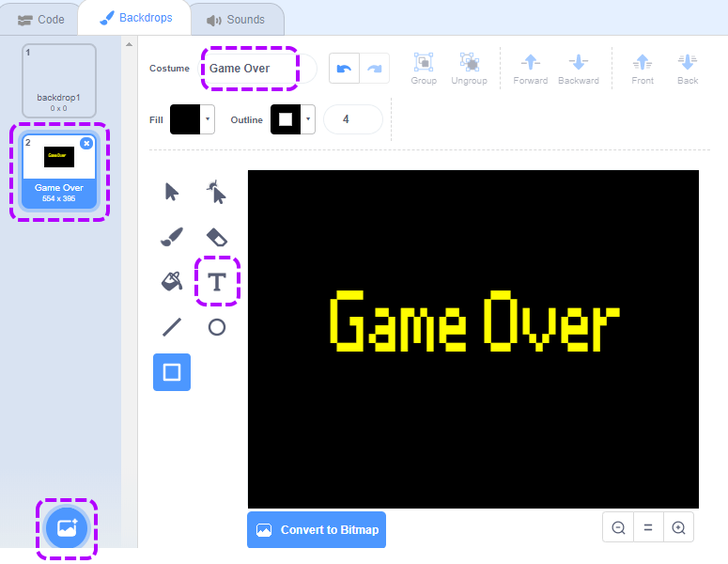
Task: Switch to the Sounds tab
Action: pos(236,20)
